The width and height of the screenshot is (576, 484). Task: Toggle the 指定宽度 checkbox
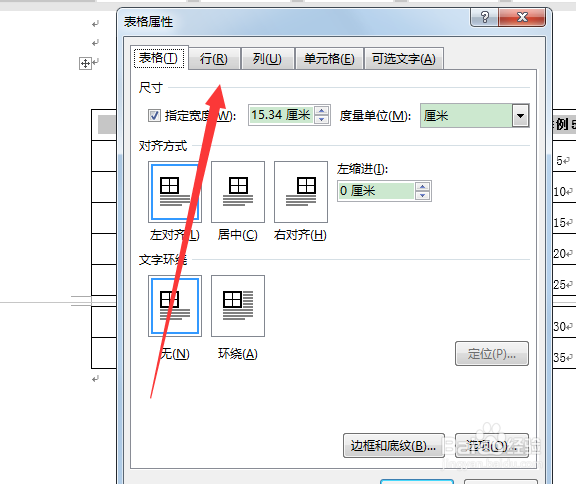pos(154,116)
